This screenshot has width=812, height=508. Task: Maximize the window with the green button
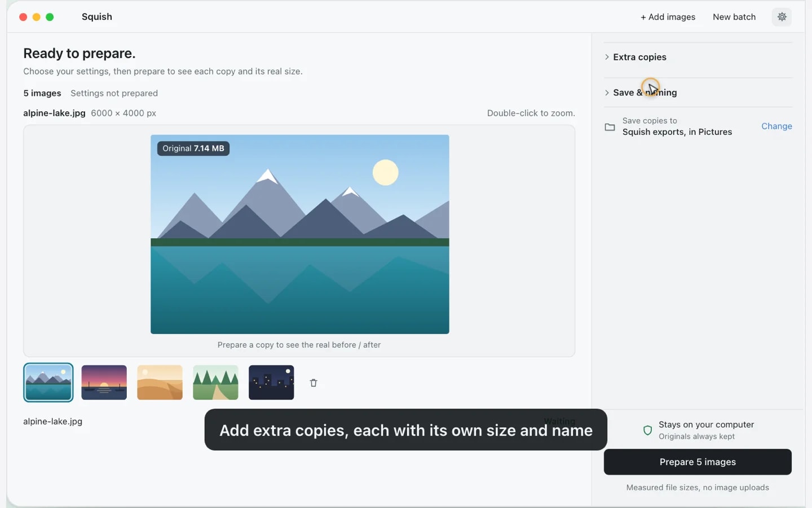coord(50,17)
